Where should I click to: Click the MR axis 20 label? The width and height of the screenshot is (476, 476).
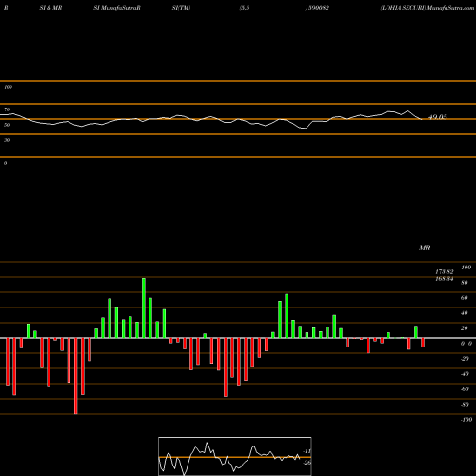(465, 328)
